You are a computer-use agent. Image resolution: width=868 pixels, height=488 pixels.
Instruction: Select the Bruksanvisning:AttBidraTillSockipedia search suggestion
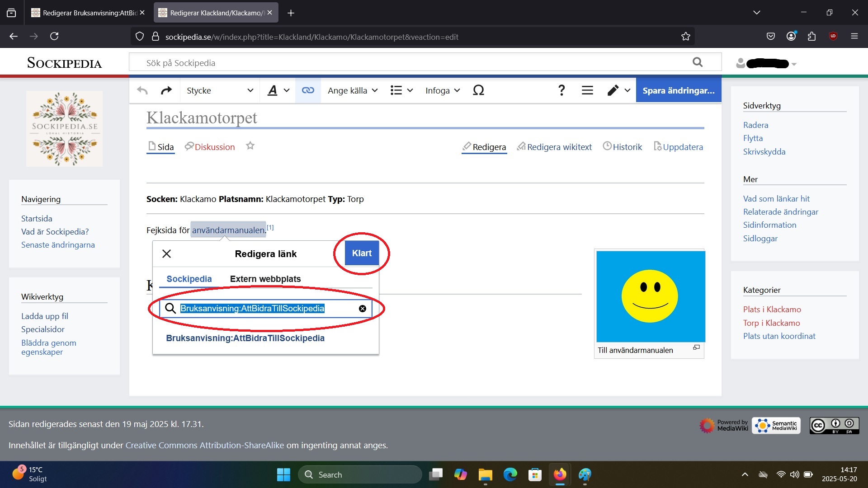tap(245, 338)
